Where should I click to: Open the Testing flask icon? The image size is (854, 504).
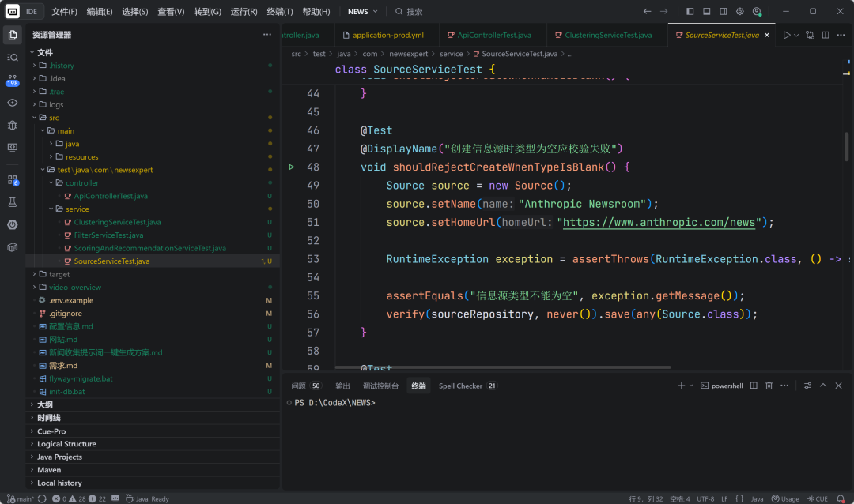(13, 202)
